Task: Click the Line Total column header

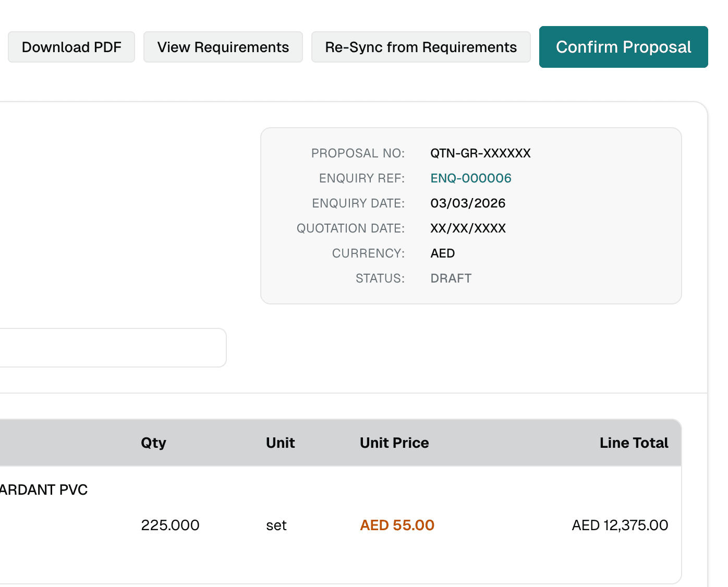Action: point(634,443)
